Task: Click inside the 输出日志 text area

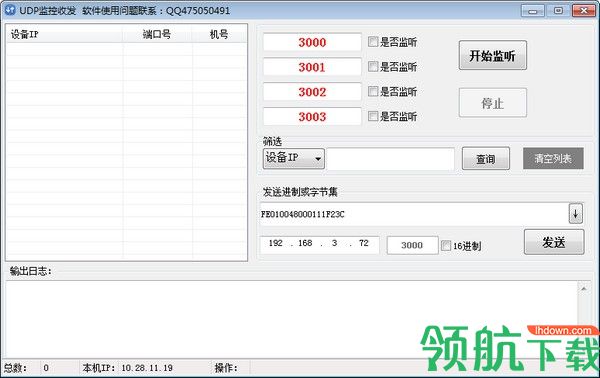Action: (291, 319)
